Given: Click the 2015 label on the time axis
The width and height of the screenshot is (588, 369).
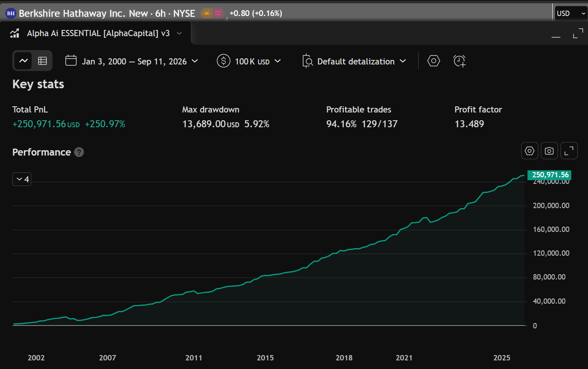Looking at the screenshot, I should 265,358.
